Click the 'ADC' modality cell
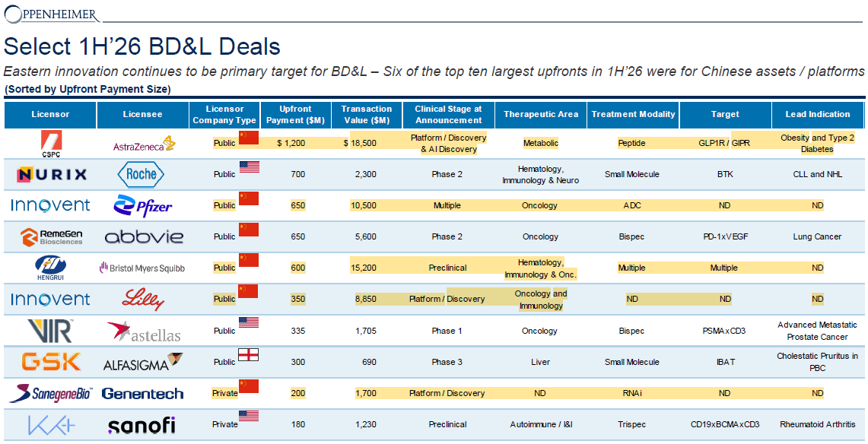This screenshot has height=444, width=868. pos(631,206)
